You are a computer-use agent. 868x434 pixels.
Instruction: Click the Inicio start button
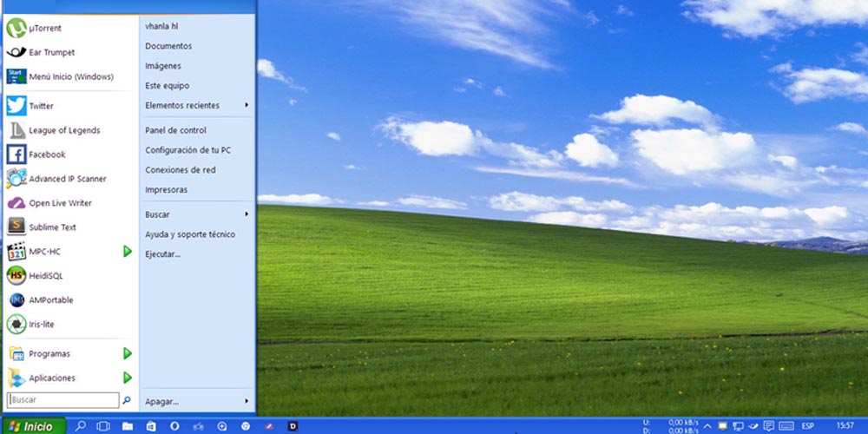pyautogui.click(x=33, y=425)
